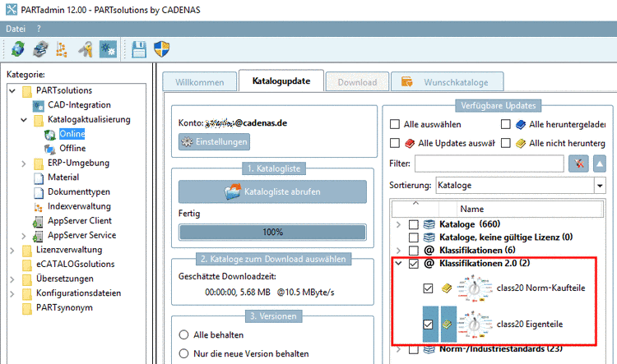Select eCATALOGsolutions in the category tree

75,265
